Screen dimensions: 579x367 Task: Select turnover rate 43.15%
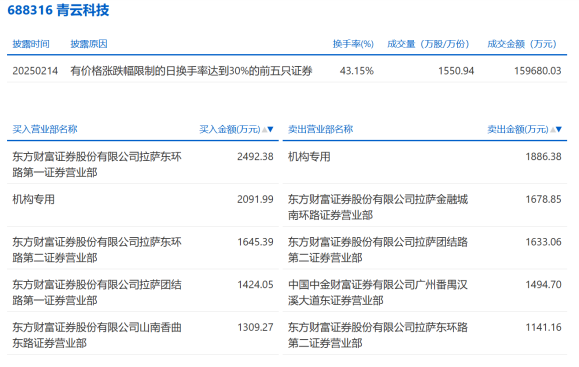pyautogui.click(x=357, y=71)
